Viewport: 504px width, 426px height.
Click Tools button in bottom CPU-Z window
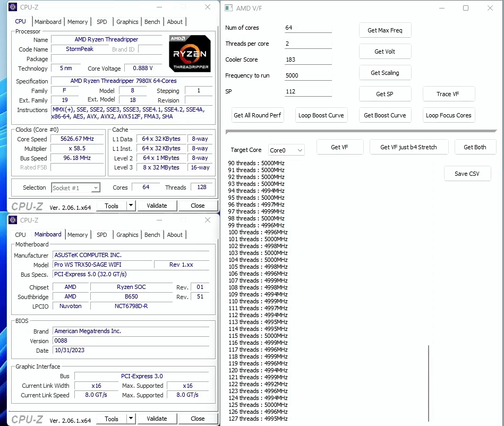tap(112, 419)
